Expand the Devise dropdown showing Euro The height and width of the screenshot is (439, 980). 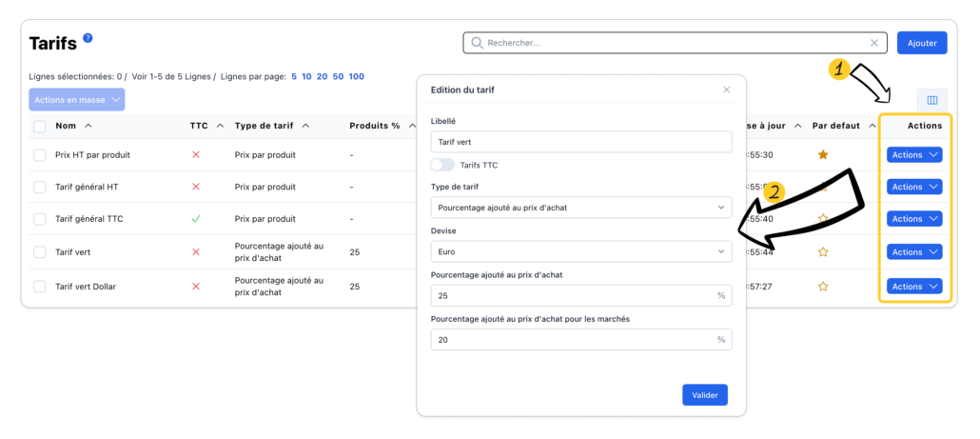[580, 251]
